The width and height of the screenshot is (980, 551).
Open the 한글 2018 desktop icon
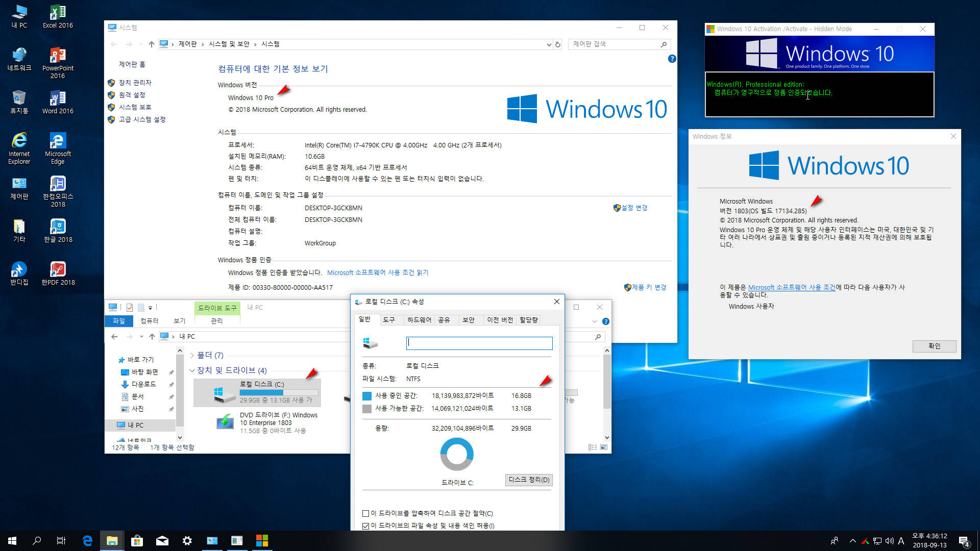[58, 230]
